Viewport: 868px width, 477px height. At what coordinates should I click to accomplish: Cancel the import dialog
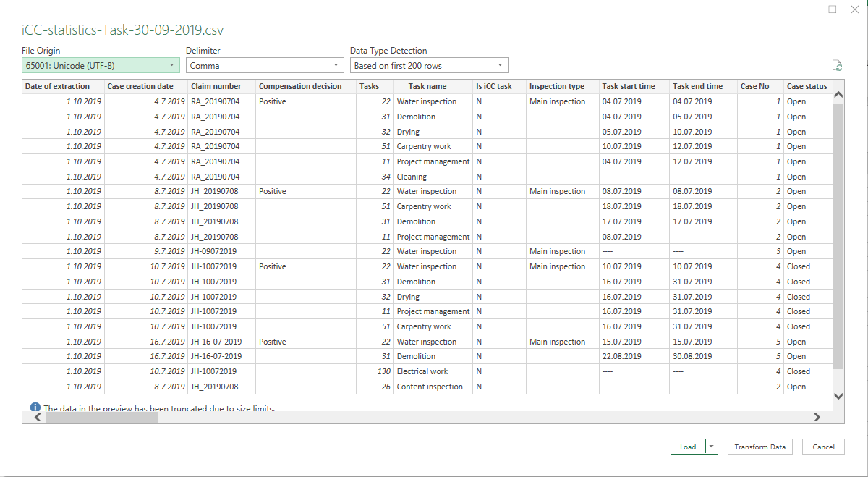tap(823, 447)
